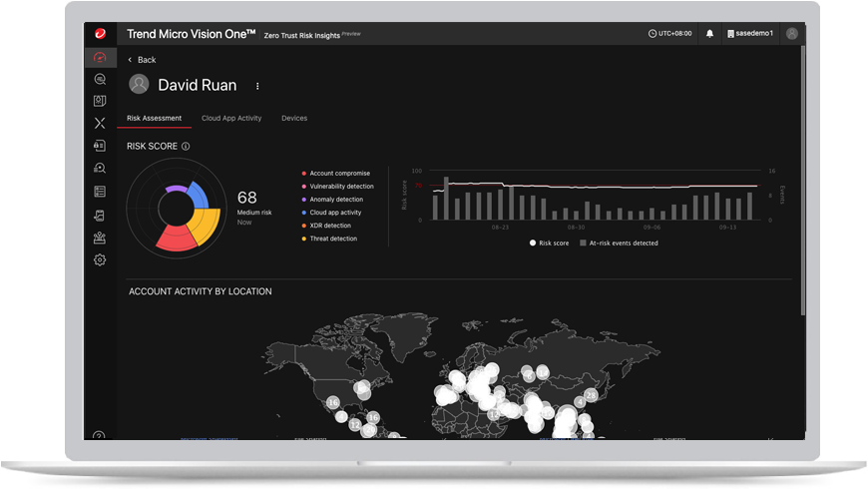Open the user avatar icon in top bar
868x489 pixels.
[x=791, y=34]
